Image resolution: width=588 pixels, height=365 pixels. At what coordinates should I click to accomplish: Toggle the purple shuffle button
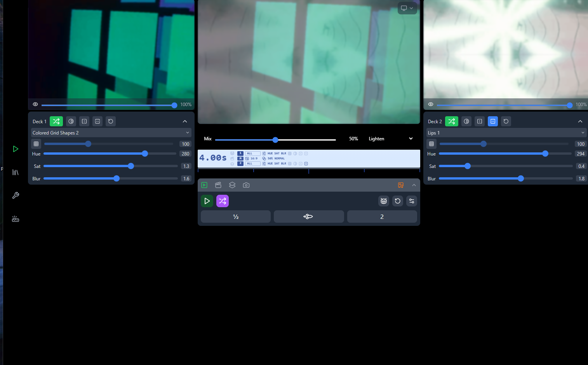click(x=223, y=201)
